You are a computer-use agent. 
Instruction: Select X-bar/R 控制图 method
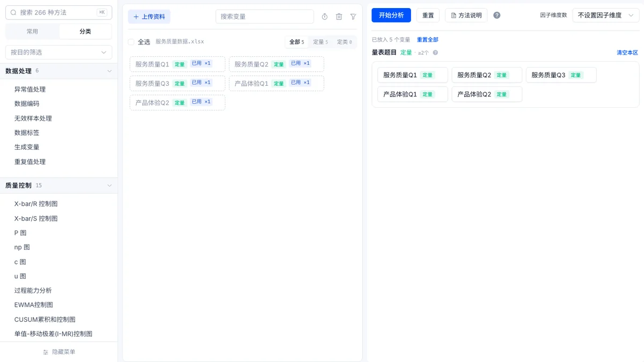[x=36, y=204]
